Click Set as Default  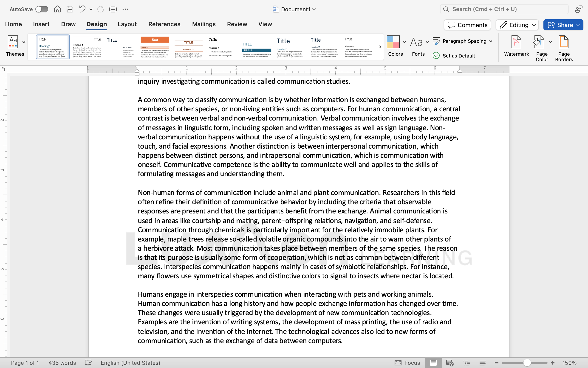pos(454,56)
